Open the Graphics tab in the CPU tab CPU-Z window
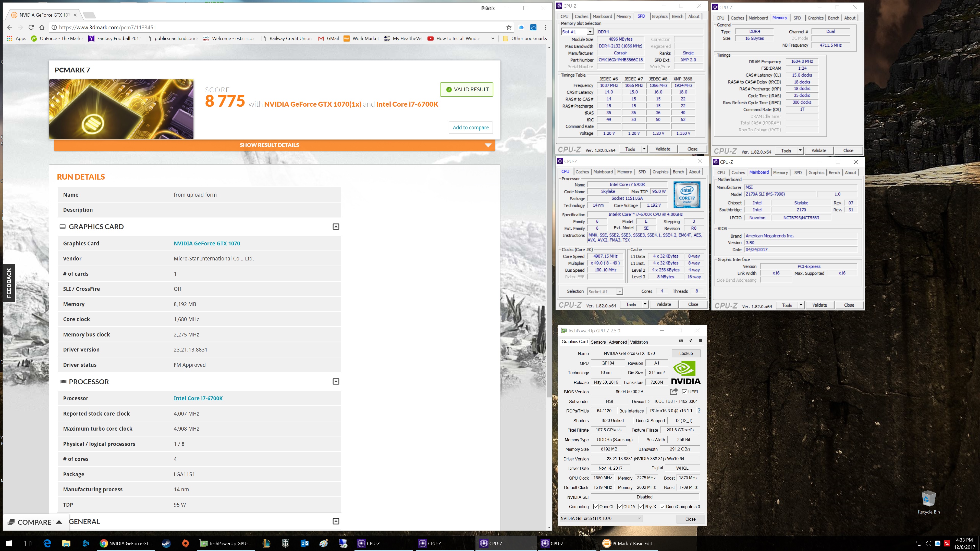The height and width of the screenshot is (551, 980). (660, 172)
